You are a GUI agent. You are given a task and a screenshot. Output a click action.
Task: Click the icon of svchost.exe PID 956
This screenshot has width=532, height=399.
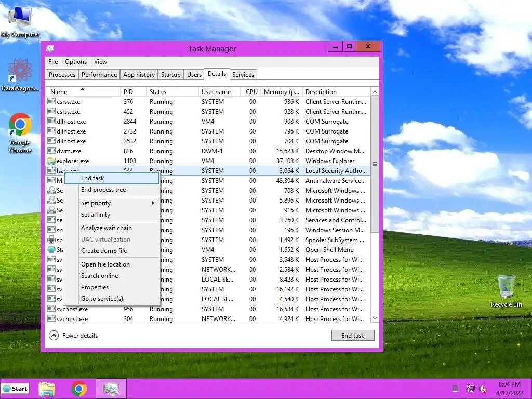(51, 309)
